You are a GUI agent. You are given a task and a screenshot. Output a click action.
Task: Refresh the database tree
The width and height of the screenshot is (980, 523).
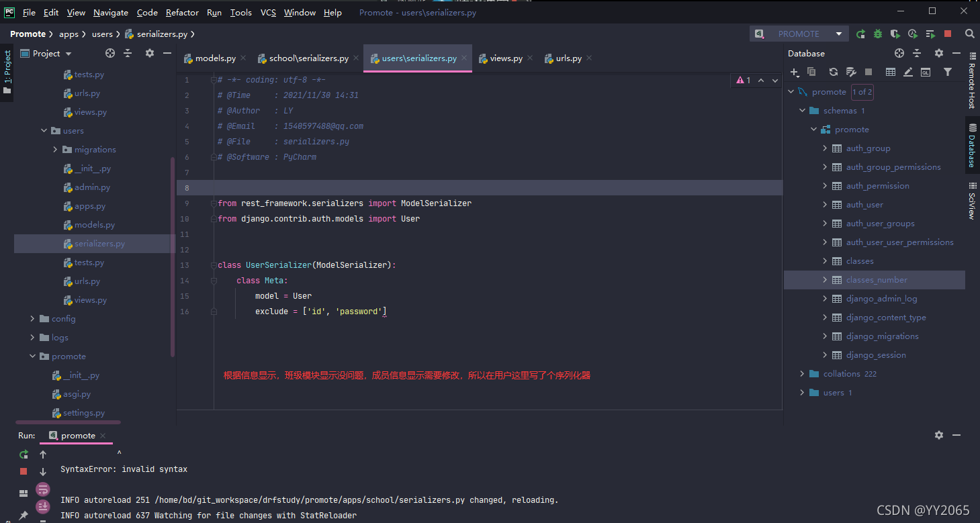point(834,72)
